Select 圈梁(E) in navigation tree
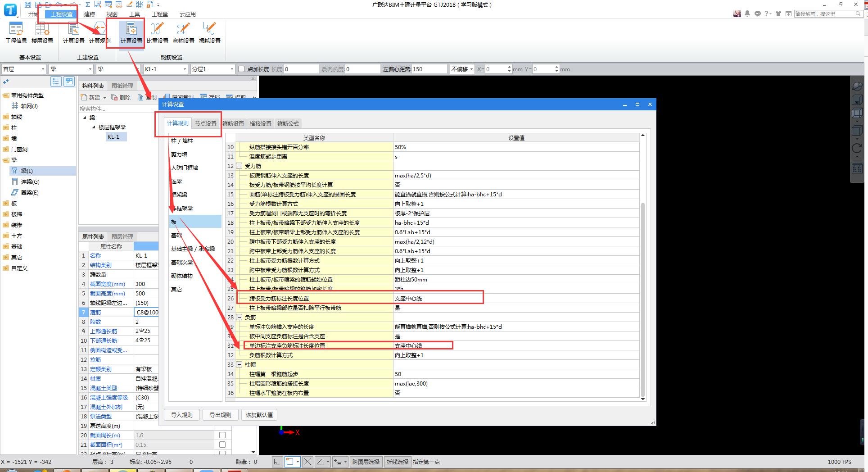 [30, 192]
